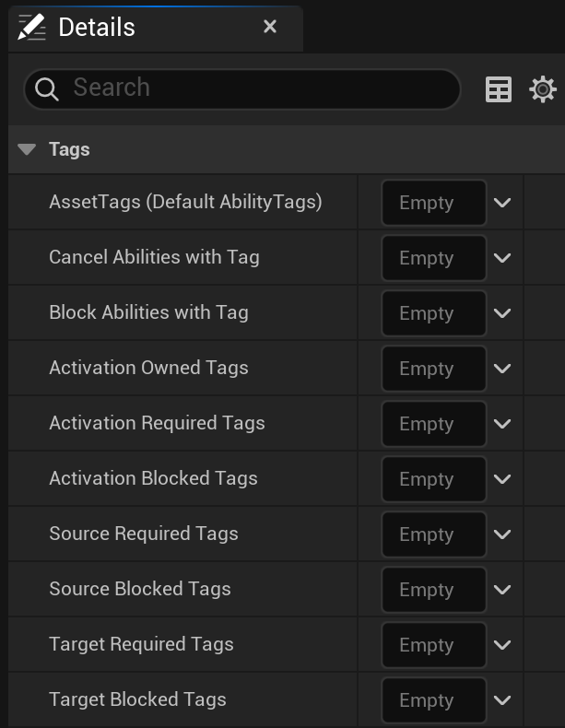Switch to the Details tab
The height and width of the screenshot is (728, 565).
(97, 27)
